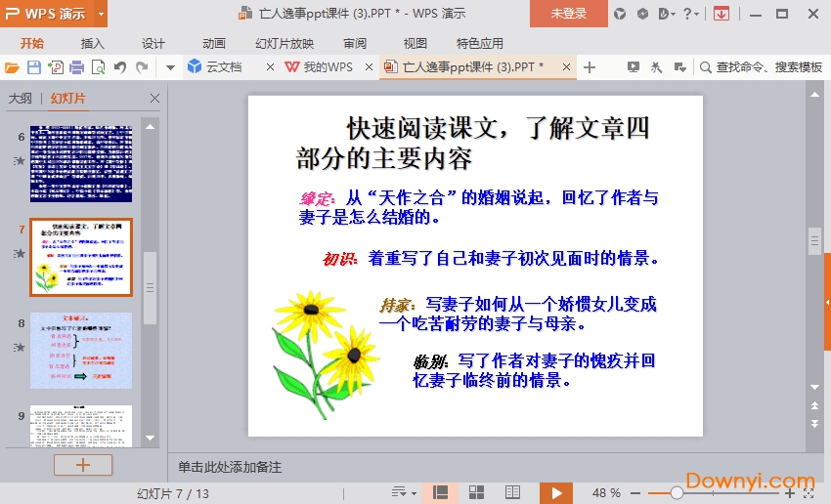Export to PDF using the toolbar icon
The height and width of the screenshot is (504, 831).
[x=55, y=67]
